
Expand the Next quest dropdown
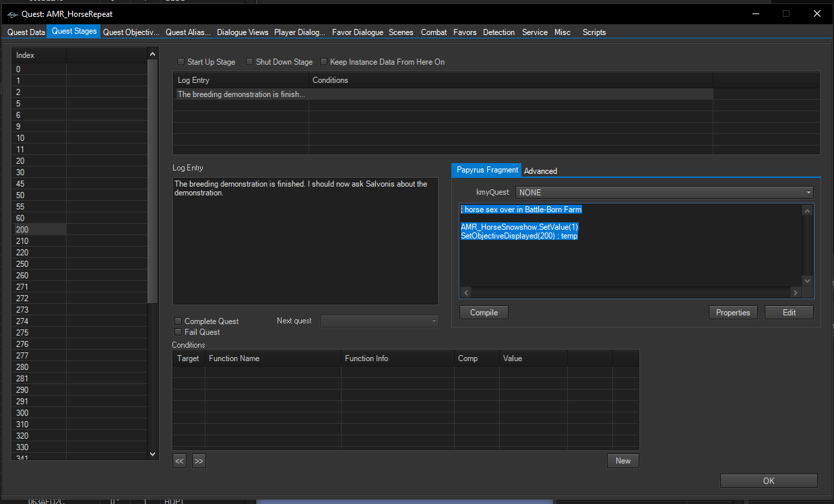click(379, 321)
